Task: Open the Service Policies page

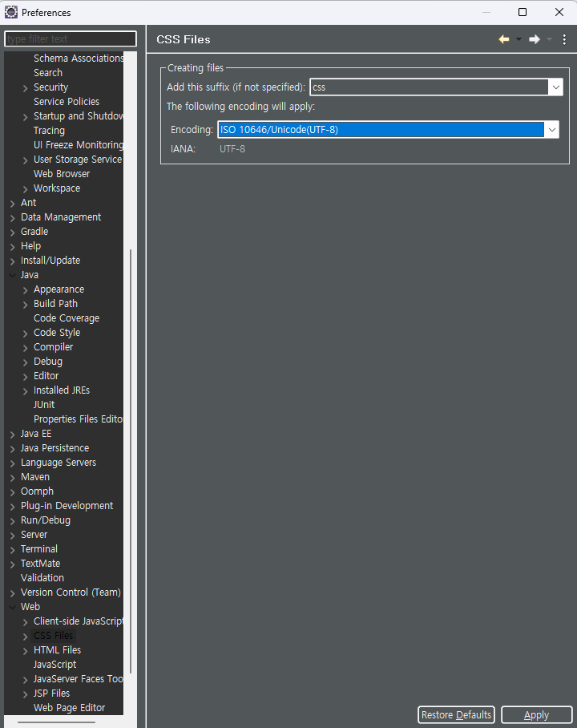Action: click(67, 102)
